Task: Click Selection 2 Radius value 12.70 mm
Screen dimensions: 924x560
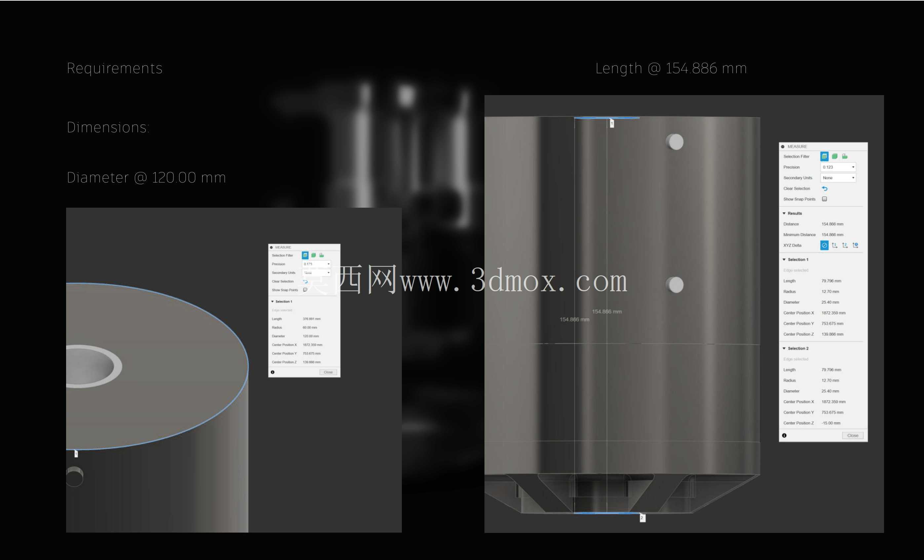Action: pos(830,380)
